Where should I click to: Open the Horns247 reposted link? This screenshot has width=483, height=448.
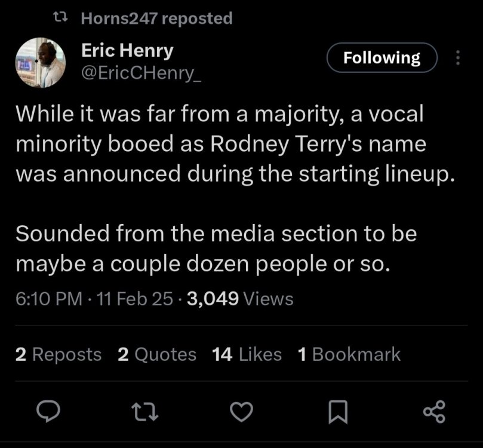[156, 19]
